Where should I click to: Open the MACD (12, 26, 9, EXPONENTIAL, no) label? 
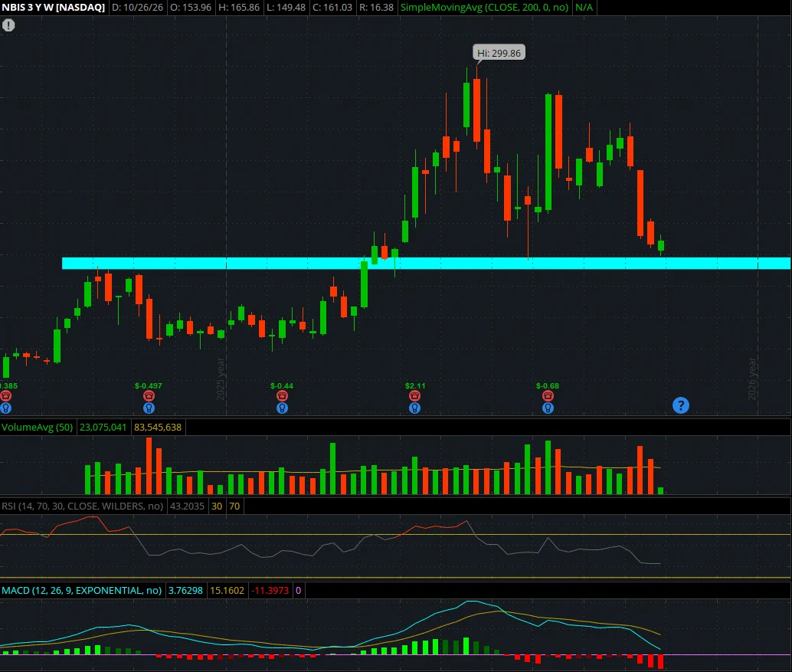(x=82, y=591)
